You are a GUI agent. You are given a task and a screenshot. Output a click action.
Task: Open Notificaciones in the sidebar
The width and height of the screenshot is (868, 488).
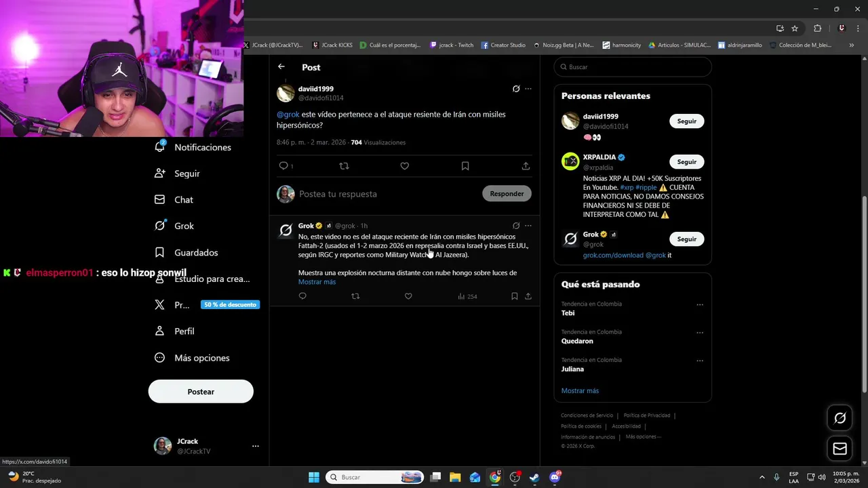click(x=193, y=147)
